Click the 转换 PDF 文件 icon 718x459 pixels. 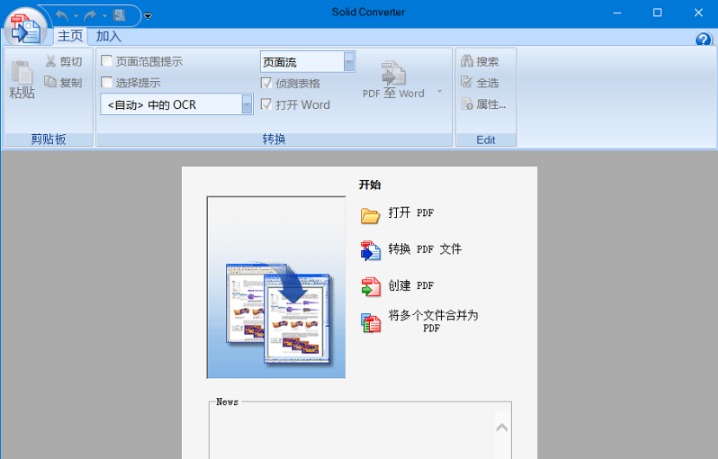[x=370, y=251]
